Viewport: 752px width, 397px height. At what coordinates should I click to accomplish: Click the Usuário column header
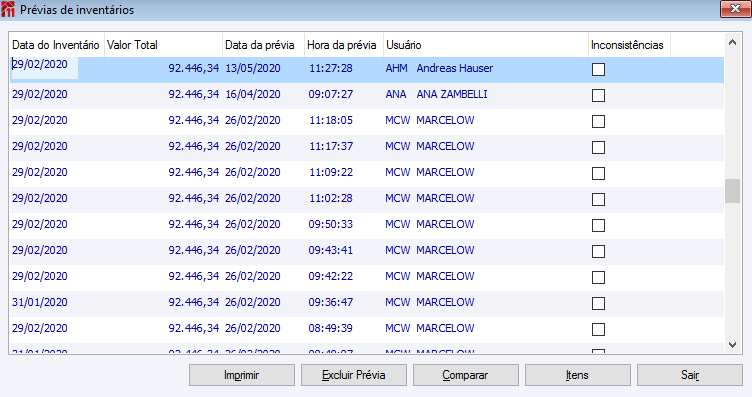click(486, 45)
